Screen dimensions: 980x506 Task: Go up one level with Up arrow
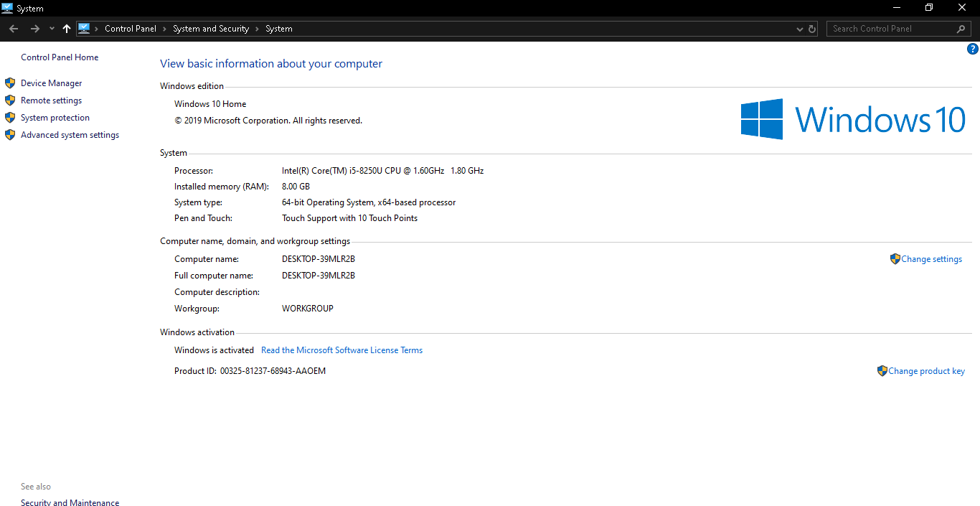coord(67,29)
